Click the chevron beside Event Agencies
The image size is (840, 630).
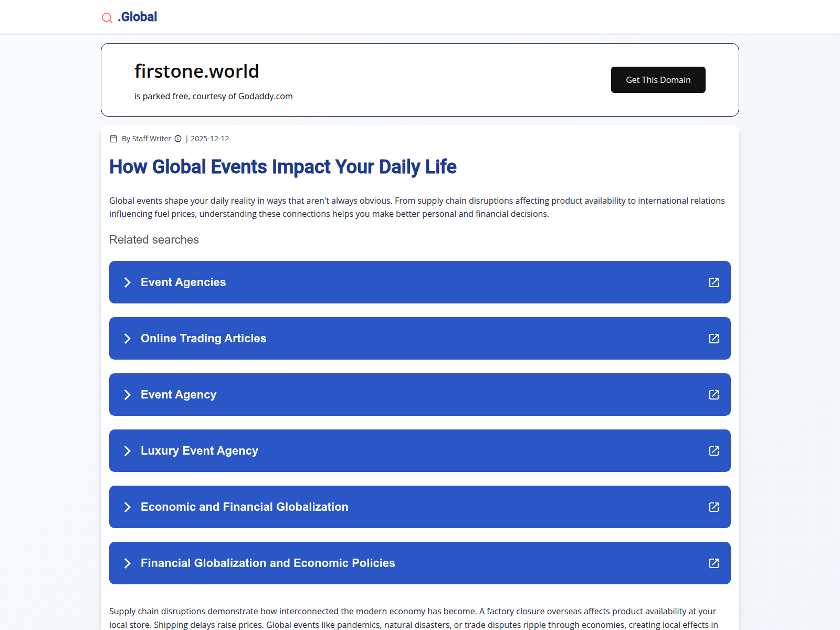click(x=127, y=282)
